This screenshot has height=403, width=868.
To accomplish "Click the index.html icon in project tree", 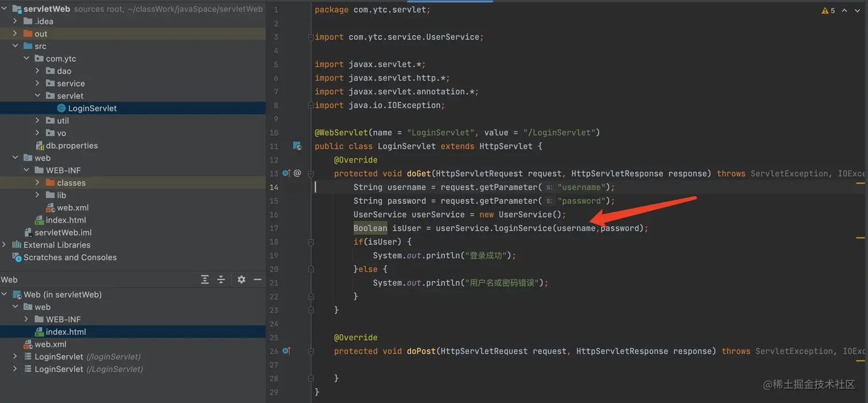I will (x=40, y=220).
